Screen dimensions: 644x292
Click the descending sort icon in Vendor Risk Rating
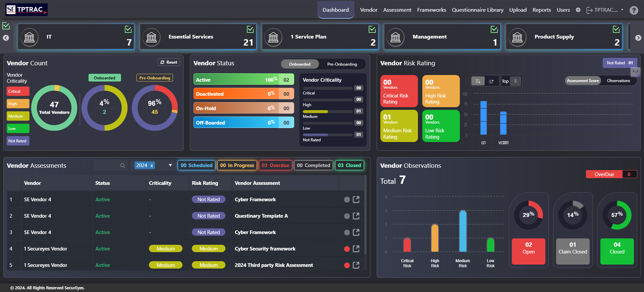click(x=478, y=81)
